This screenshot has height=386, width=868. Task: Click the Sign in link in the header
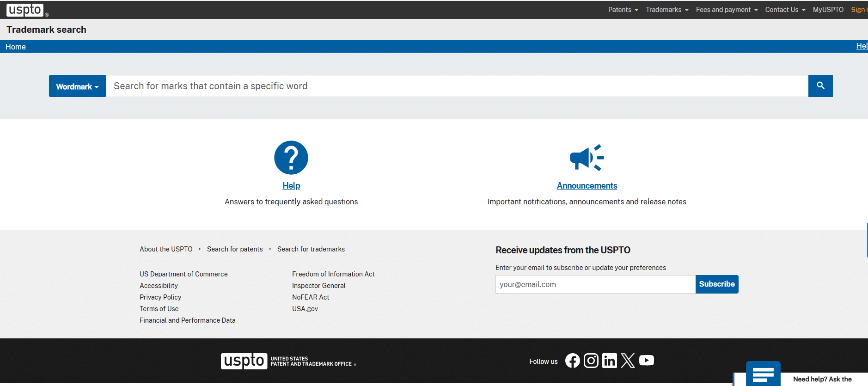[859, 10]
